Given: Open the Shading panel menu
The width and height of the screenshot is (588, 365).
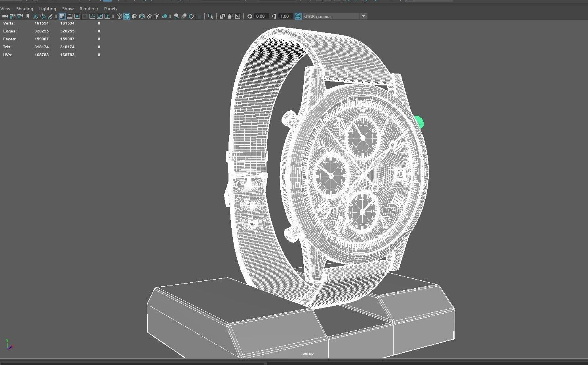Looking at the screenshot, I should [x=25, y=9].
